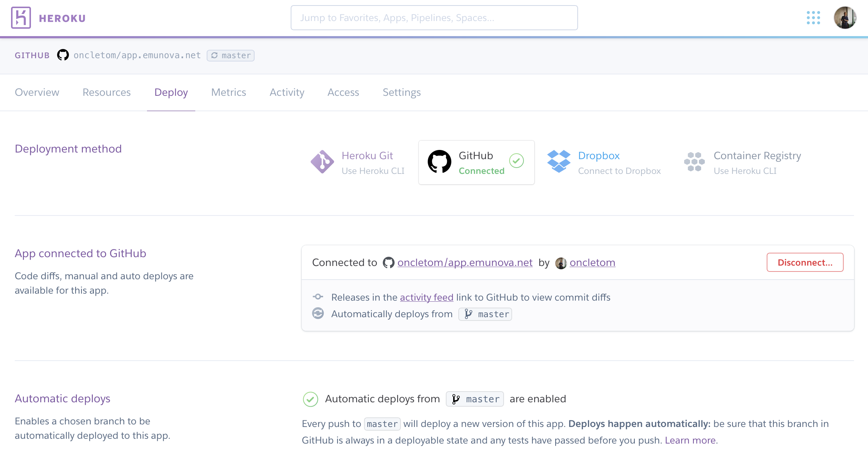Viewport: 868px width, 459px height.
Task: Switch to the Metrics tab
Action: [x=228, y=92]
